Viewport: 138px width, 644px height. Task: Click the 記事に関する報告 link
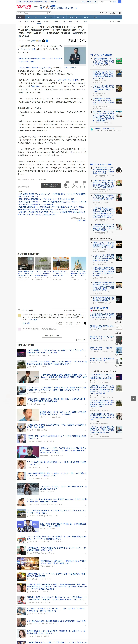(24, 187)
